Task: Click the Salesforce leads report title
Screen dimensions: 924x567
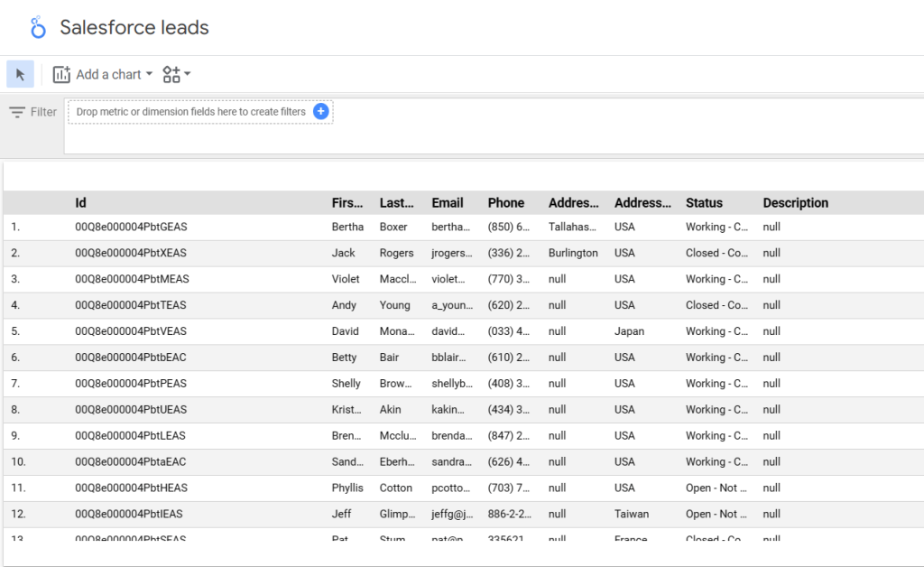Action: coord(134,28)
